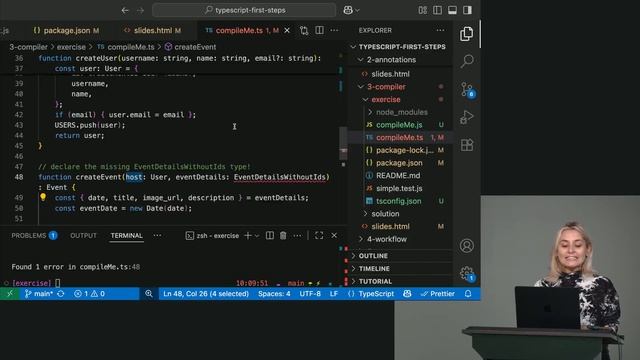This screenshot has height=360, width=640.
Task: Split the editor to the right
Action: (x=319, y=31)
